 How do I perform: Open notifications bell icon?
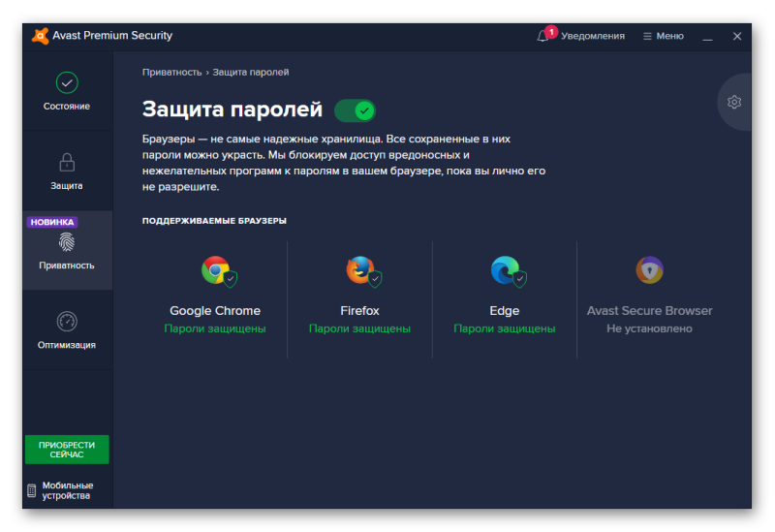[x=542, y=36]
